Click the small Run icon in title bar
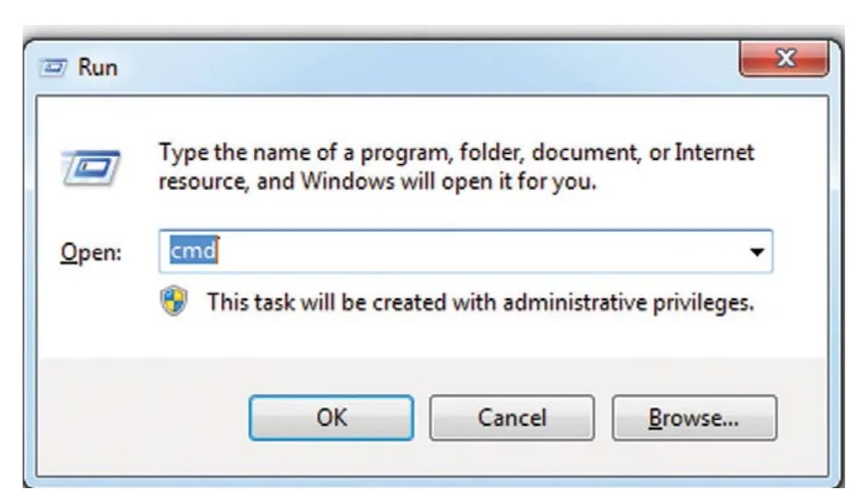This screenshot has height=502, width=868. click(x=53, y=67)
